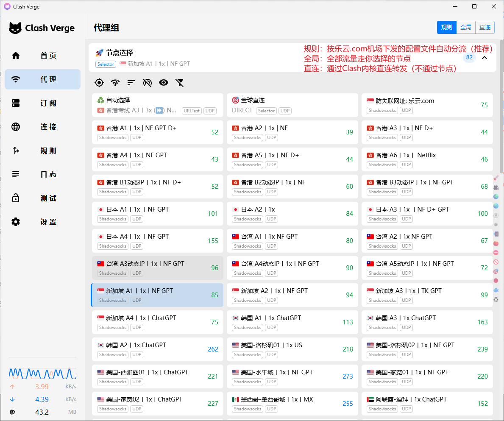Click the locate current node icon

coord(99,83)
